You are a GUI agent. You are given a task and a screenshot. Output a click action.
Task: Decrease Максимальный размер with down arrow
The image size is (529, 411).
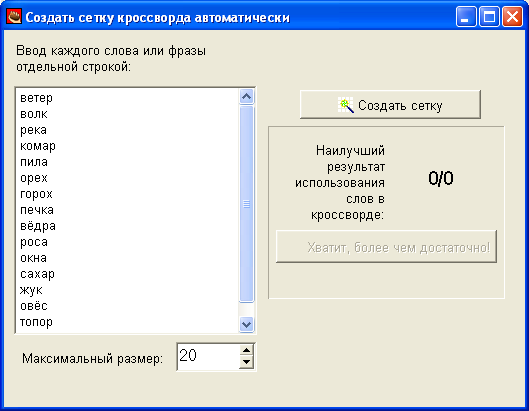tap(247, 362)
